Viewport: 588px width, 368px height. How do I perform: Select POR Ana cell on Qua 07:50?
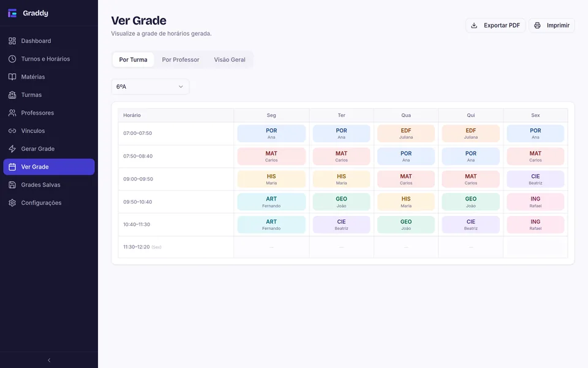pos(406,156)
